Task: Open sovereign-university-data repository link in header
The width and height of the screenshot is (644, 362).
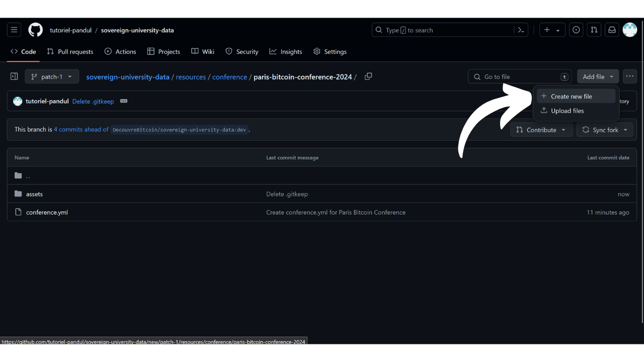Action: pyautogui.click(x=137, y=30)
